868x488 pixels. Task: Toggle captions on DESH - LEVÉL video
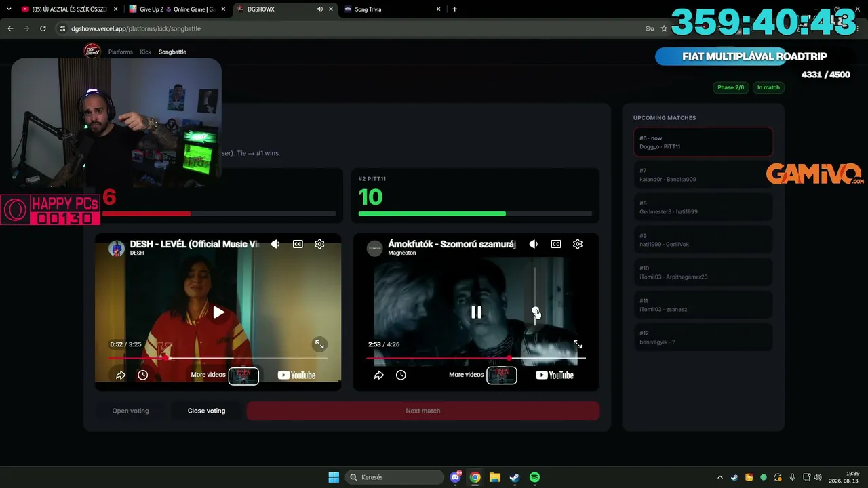(x=298, y=244)
